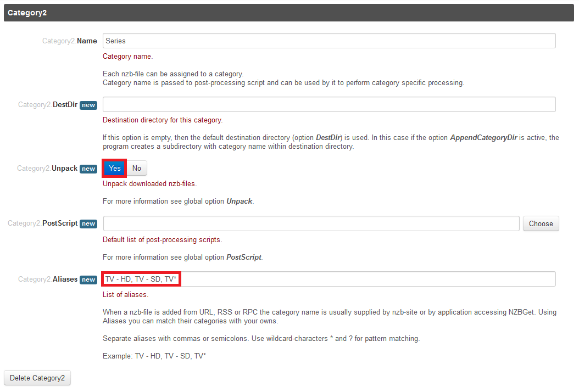Click the Category2 Name input field
This screenshot has width=579, height=392.
(329, 41)
